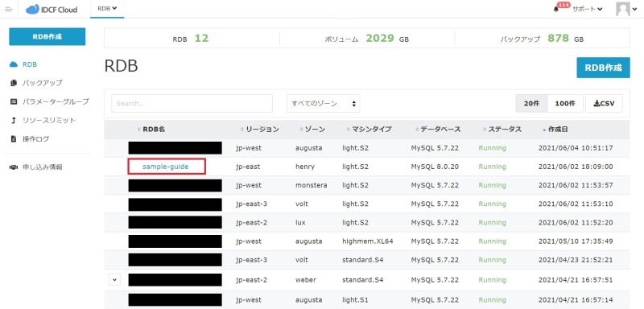Click the バックアップ sidebar icon
The image size is (644, 309).
[x=13, y=83]
